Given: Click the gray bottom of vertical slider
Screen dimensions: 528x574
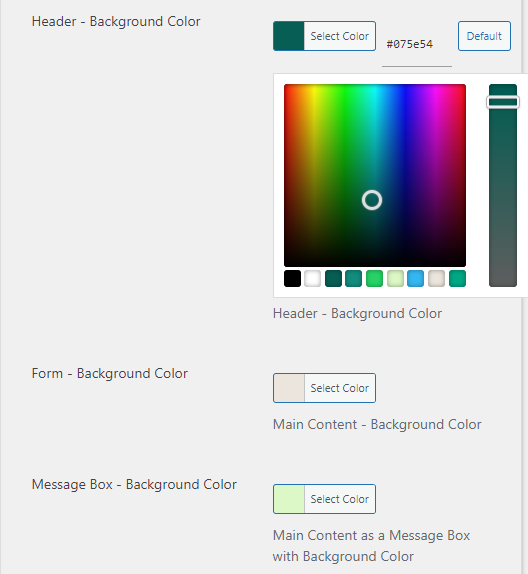Looking at the screenshot, I should [x=503, y=275].
